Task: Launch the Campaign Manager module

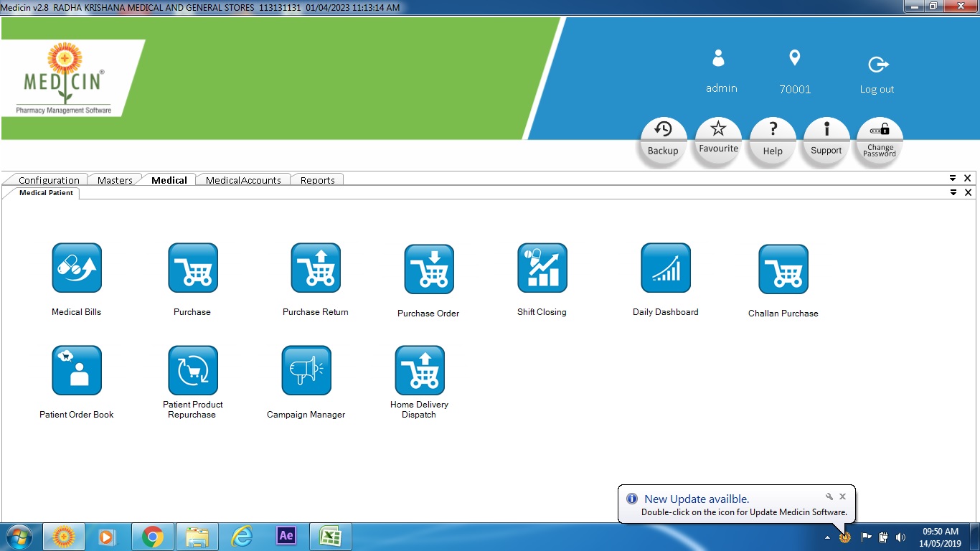Action: click(x=306, y=371)
